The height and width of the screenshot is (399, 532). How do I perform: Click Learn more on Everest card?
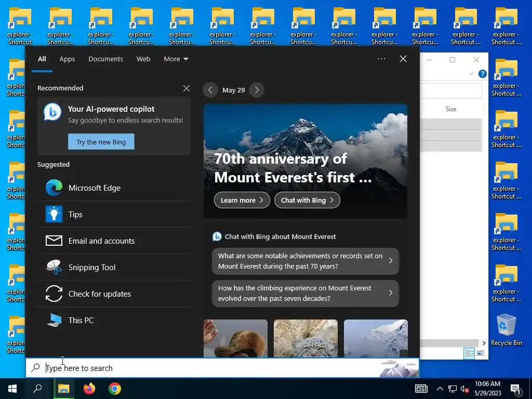point(242,200)
